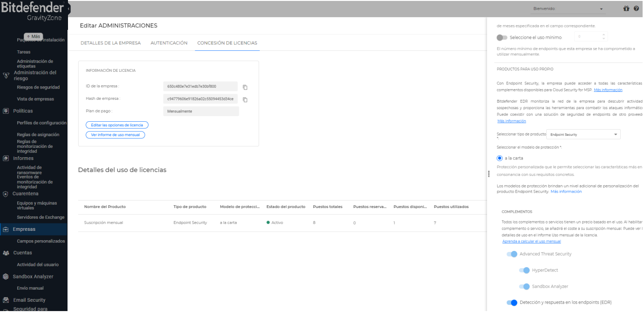The height and width of the screenshot is (312, 644).
Task: Click the Activo status cell
Action: click(275, 222)
